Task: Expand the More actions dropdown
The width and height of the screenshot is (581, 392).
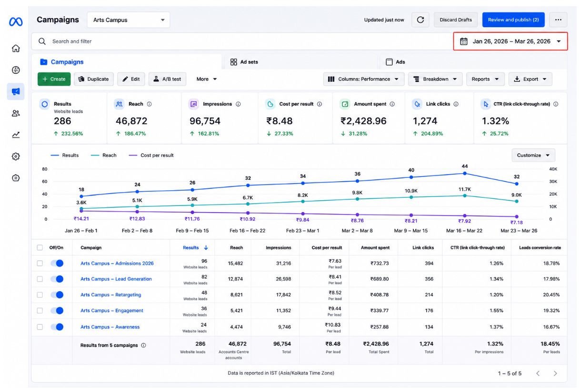Action: (207, 79)
